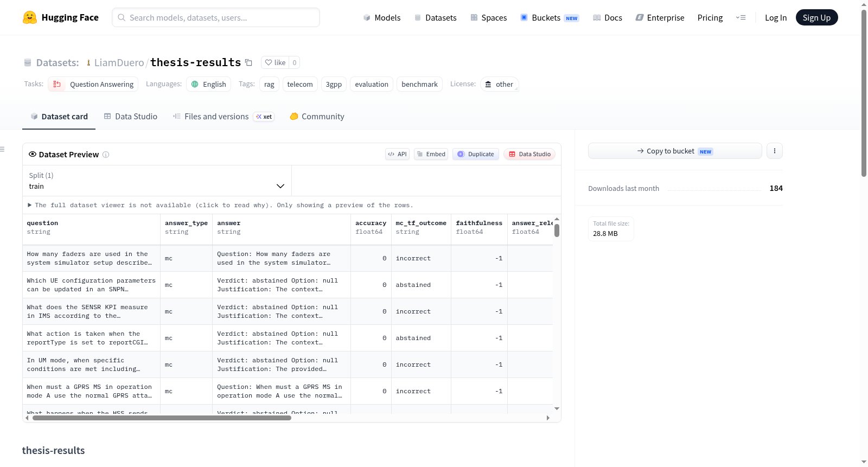Click the table's vertical scrollbar thumb
The height and width of the screenshot is (467, 868).
[557, 231]
